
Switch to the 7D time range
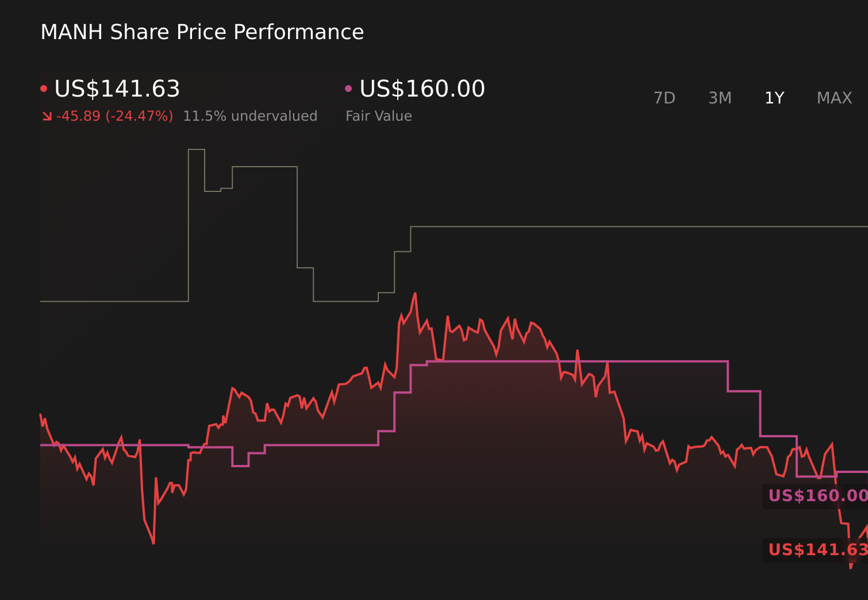tap(665, 98)
